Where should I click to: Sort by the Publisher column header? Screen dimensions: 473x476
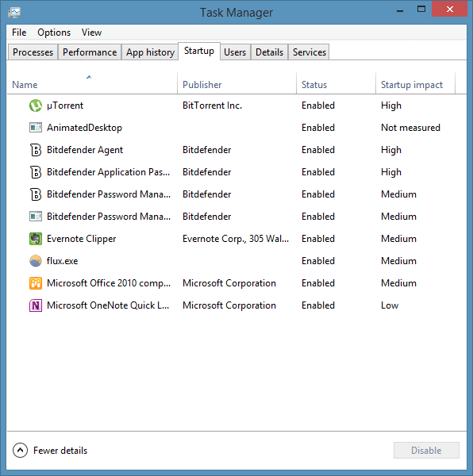[x=236, y=83]
